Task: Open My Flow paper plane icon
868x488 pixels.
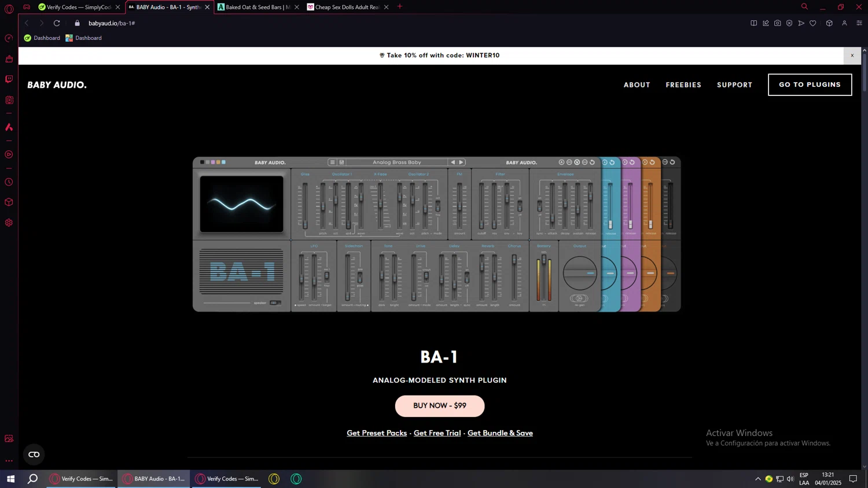Action: coord(801,23)
